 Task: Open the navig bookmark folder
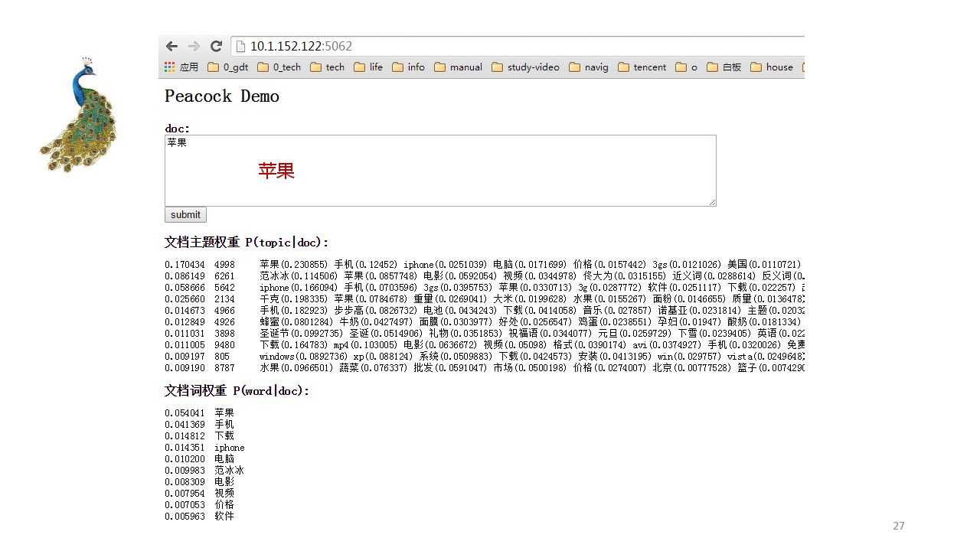click(x=589, y=67)
